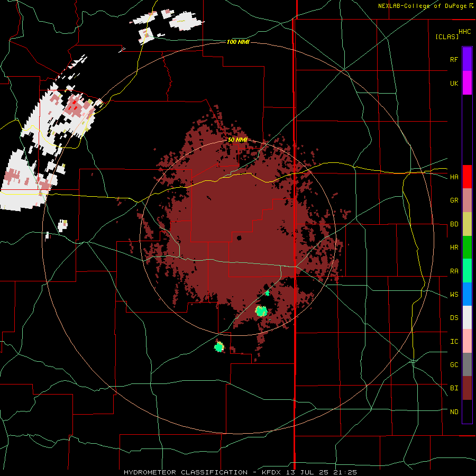Click the yellow BD big drops swatch
Viewport: 476px width, 476px height.
pos(467,224)
